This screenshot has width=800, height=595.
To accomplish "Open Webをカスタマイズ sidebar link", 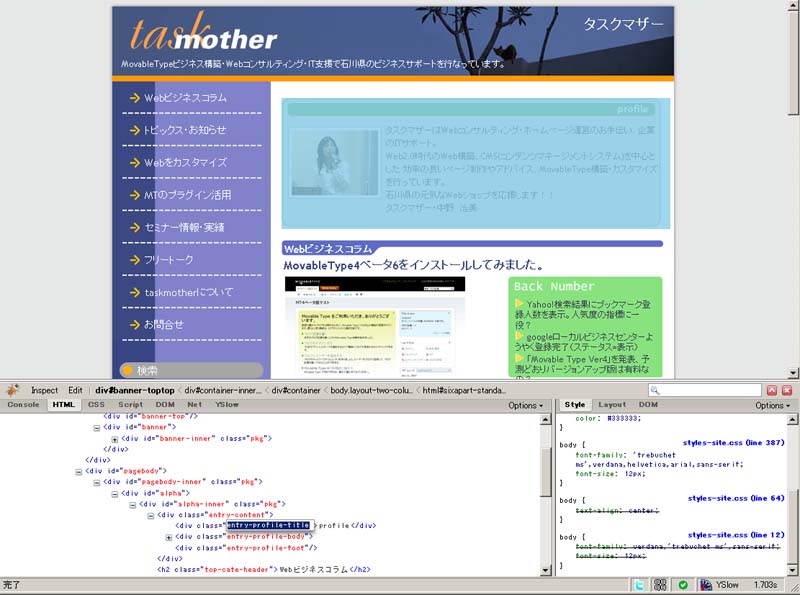I will point(185,162).
